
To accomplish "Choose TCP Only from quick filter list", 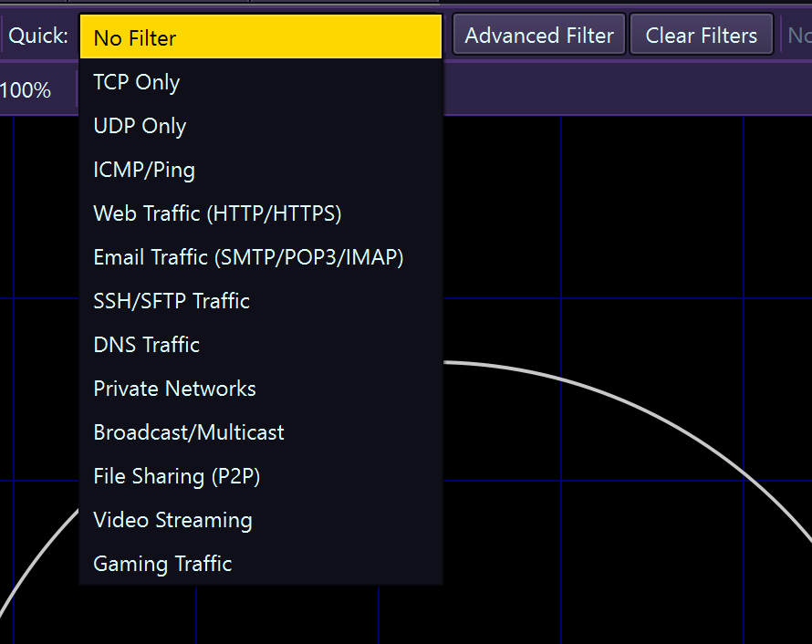I will click(137, 82).
